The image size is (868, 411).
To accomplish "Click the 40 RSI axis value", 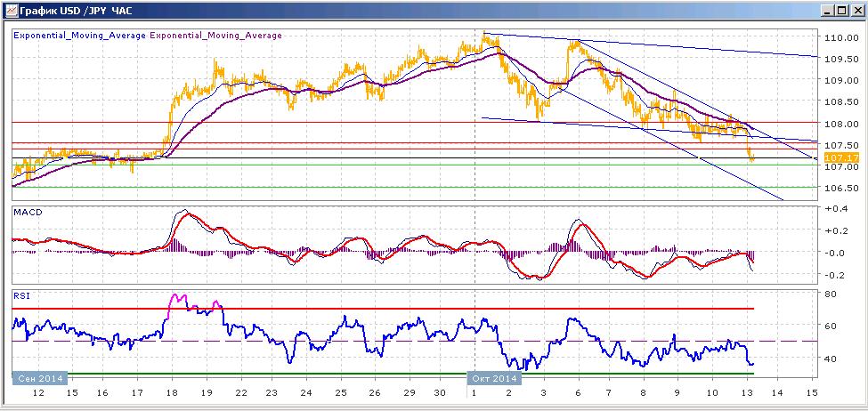I will 829,359.
